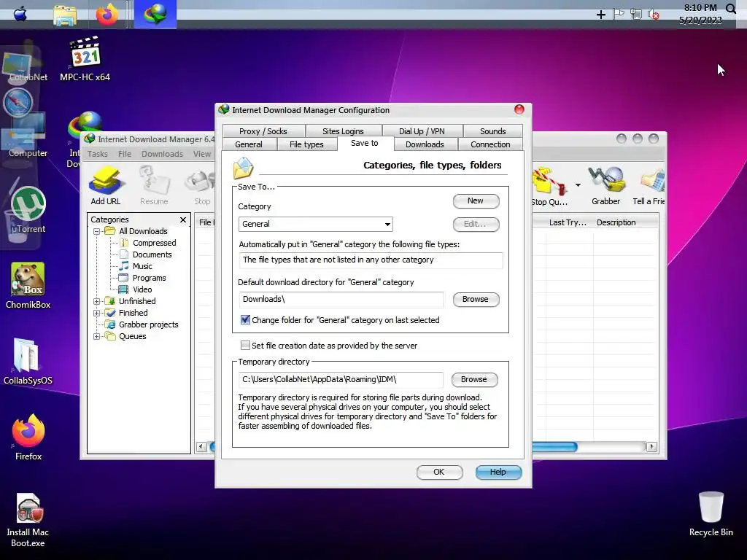
Task: Open the Downloads menu in IDM window
Action: click(162, 154)
